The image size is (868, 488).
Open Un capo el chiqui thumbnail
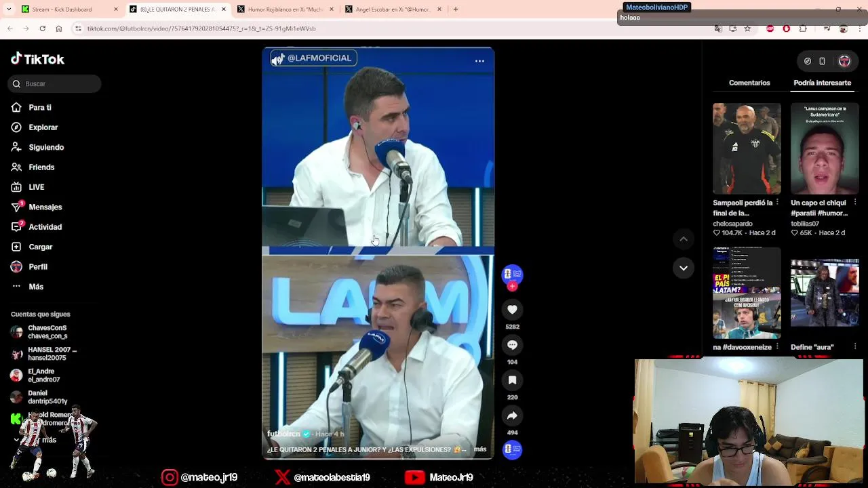pos(825,148)
